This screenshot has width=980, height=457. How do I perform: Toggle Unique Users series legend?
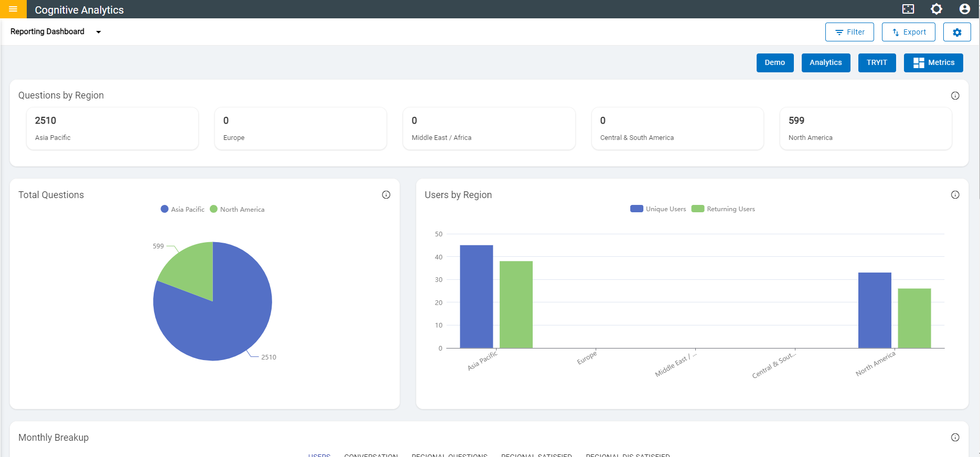point(658,209)
